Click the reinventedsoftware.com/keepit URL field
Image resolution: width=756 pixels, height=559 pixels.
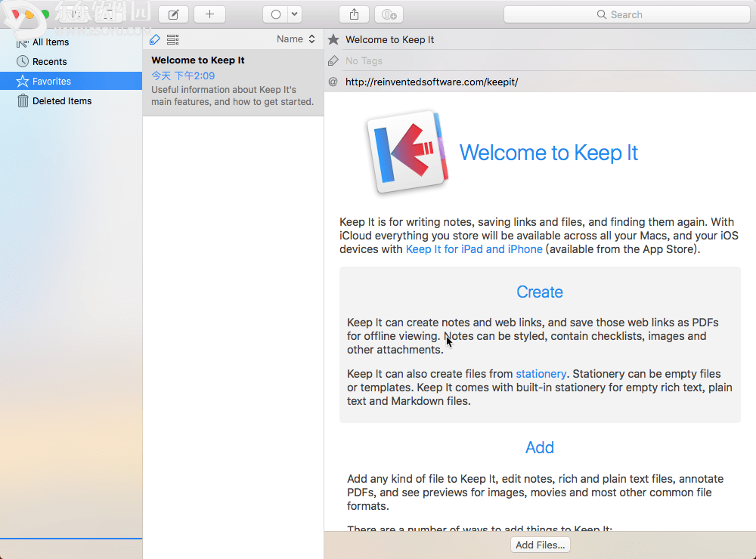547,82
